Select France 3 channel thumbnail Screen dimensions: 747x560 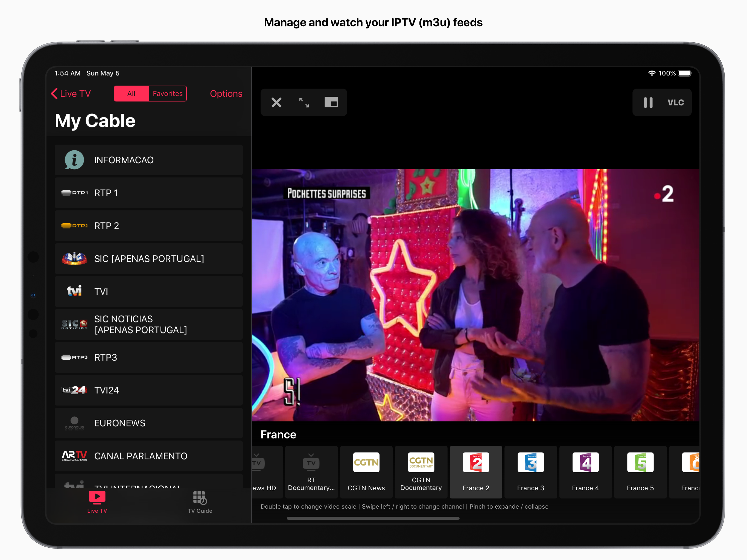pos(530,471)
